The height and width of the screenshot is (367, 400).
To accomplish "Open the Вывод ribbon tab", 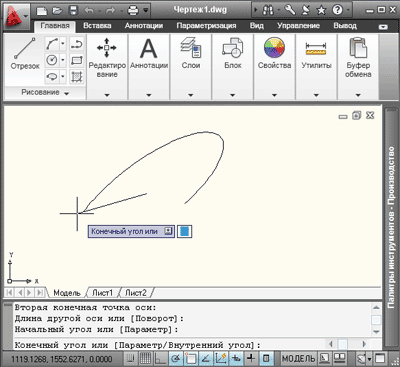I will click(x=345, y=26).
